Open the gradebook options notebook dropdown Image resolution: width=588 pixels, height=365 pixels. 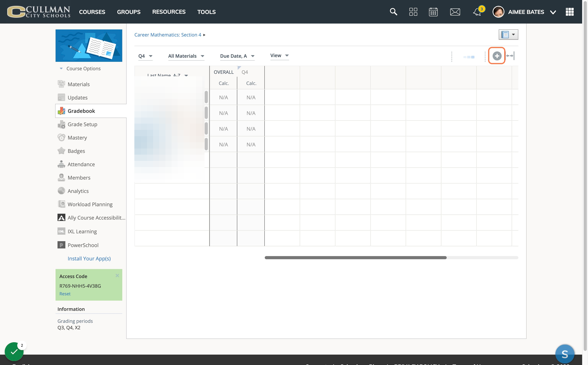(x=508, y=35)
